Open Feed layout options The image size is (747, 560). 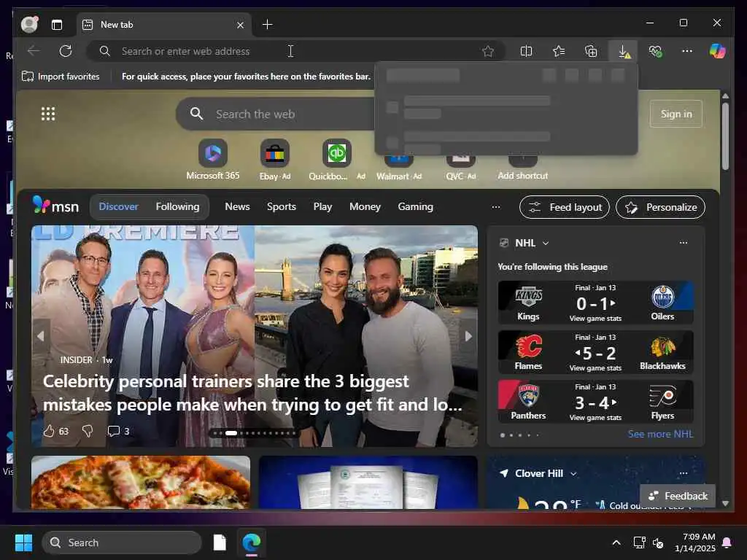click(565, 207)
